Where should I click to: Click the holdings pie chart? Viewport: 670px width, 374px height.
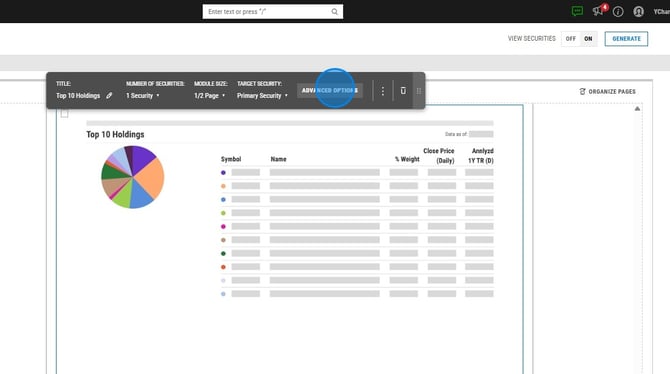click(132, 177)
